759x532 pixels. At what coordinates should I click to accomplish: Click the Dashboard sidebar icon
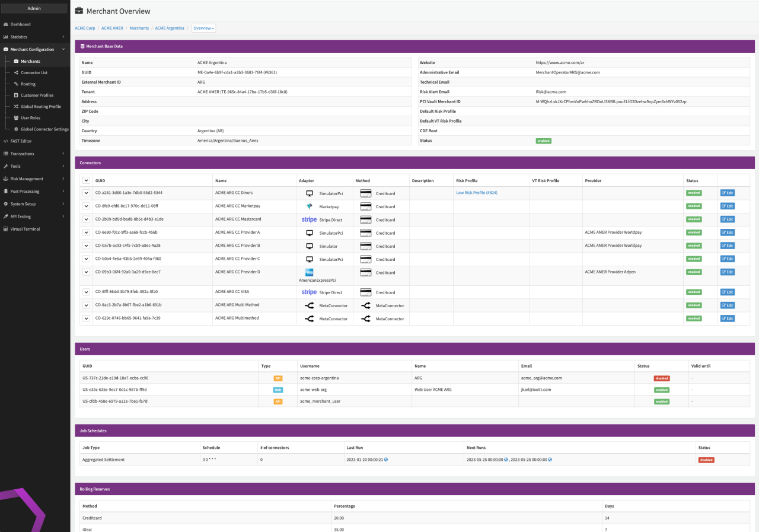pyautogui.click(x=5, y=24)
